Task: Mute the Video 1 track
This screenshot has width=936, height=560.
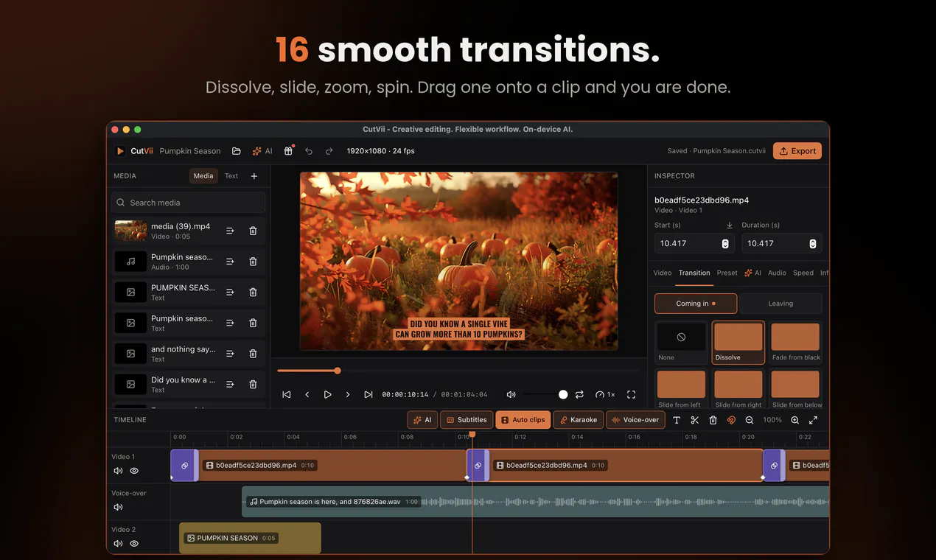Action: (x=118, y=471)
